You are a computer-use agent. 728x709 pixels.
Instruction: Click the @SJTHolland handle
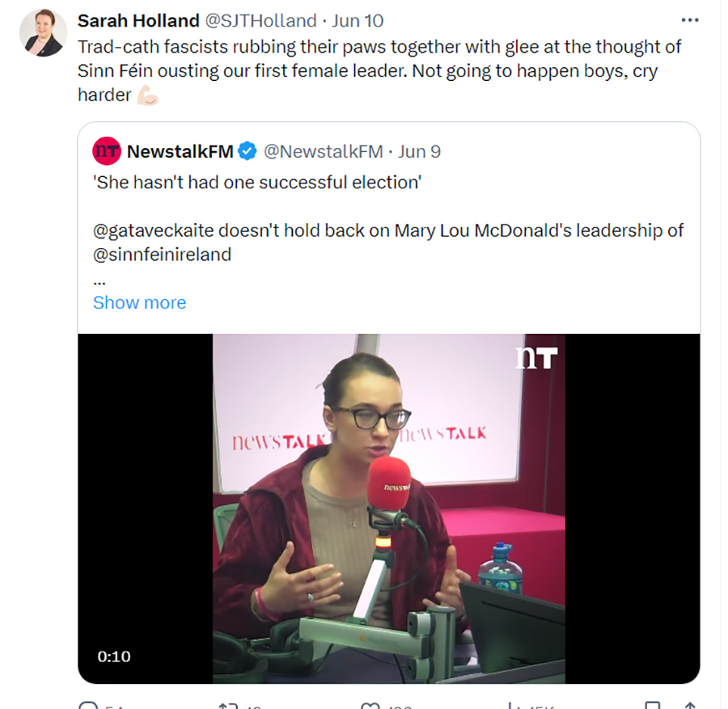pyautogui.click(x=260, y=20)
